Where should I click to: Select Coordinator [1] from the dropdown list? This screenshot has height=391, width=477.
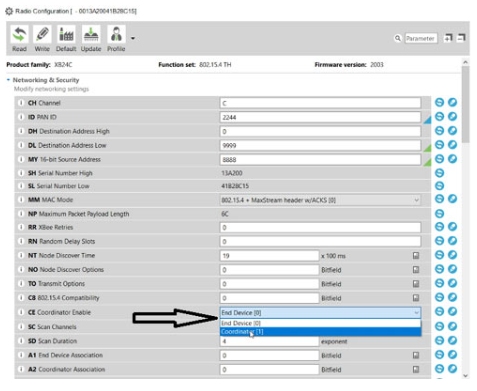[320, 332]
